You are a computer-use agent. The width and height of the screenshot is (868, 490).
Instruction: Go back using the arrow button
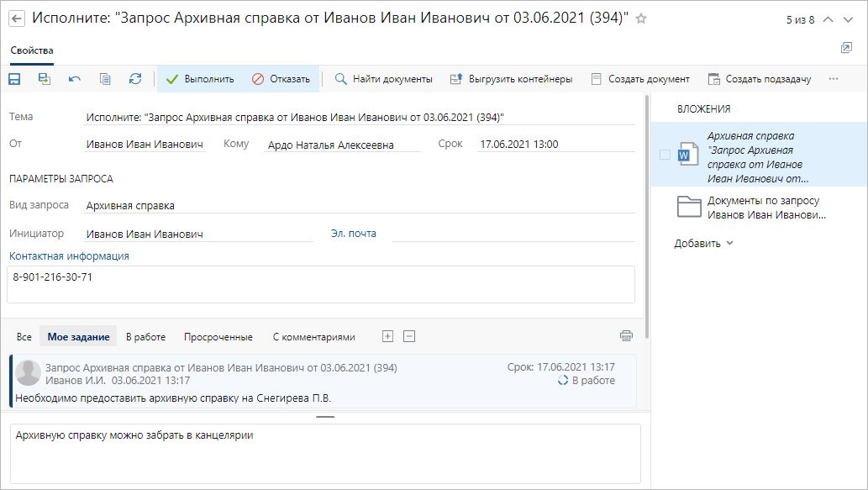tap(17, 18)
